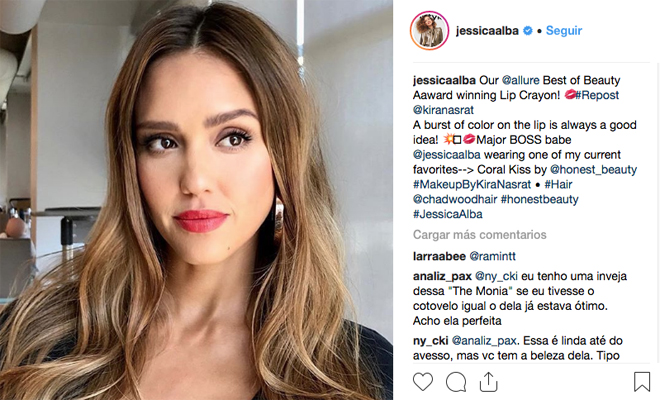Like the post with the heart icon
Viewport: 660px width, 400px height.
tap(423, 382)
